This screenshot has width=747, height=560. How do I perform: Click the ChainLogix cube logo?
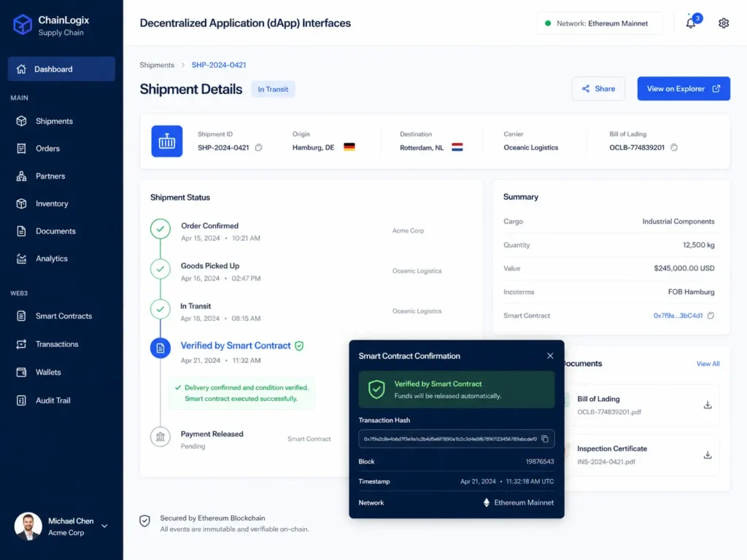pyautogui.click(x=23, y=25)
